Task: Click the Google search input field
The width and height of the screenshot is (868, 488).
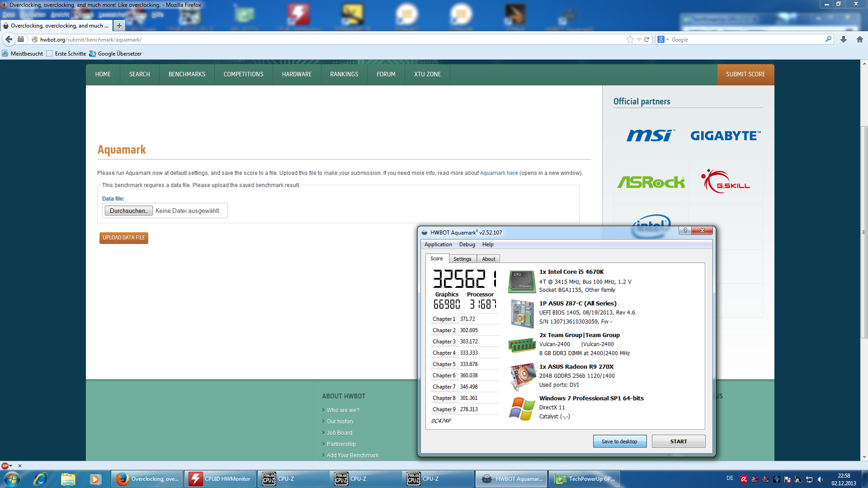Action: pos(746,40)
